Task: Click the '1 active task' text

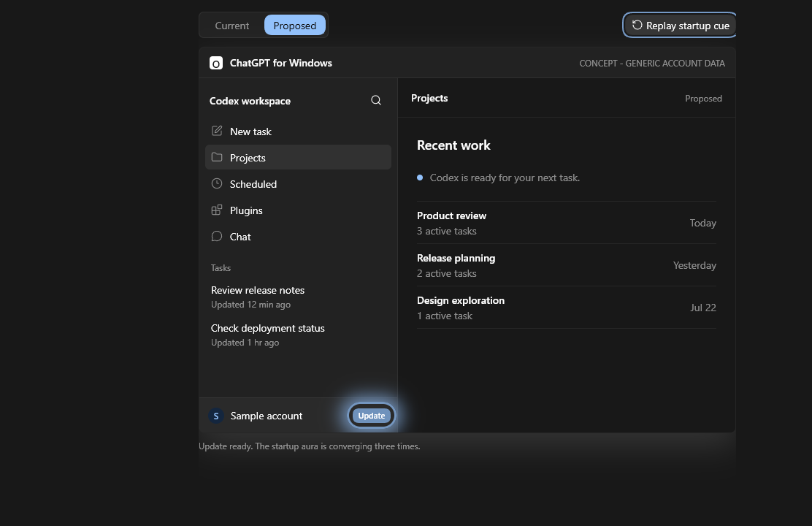Action: tap(444, 316)
